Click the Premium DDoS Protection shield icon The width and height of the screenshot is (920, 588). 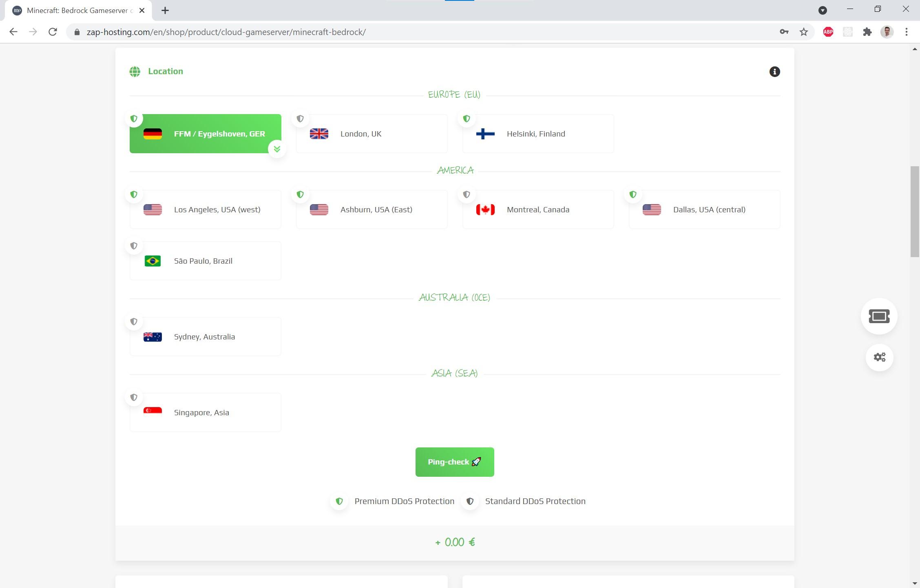339,502
